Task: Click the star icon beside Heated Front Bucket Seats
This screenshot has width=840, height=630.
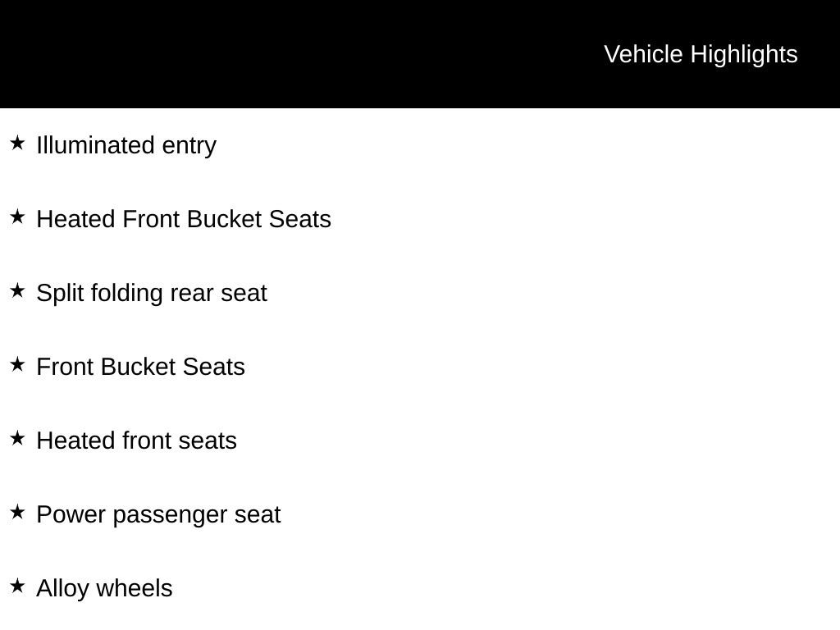Action: point(18,217)
